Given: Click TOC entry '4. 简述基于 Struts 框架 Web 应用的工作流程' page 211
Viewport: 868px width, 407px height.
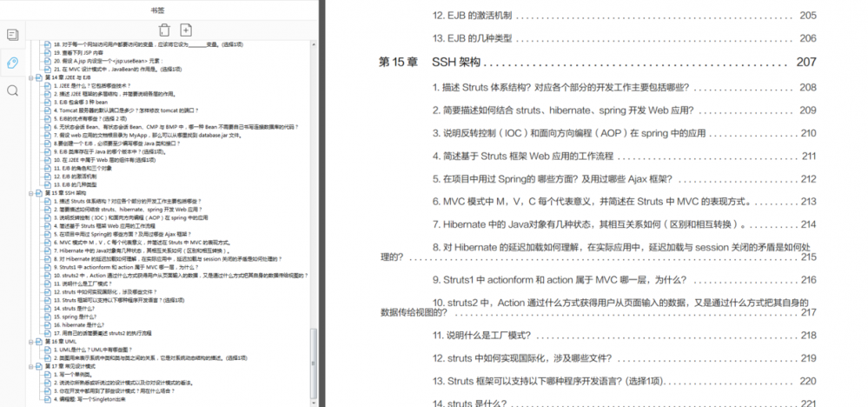Looking at the screenshot, I should (625, 157).
